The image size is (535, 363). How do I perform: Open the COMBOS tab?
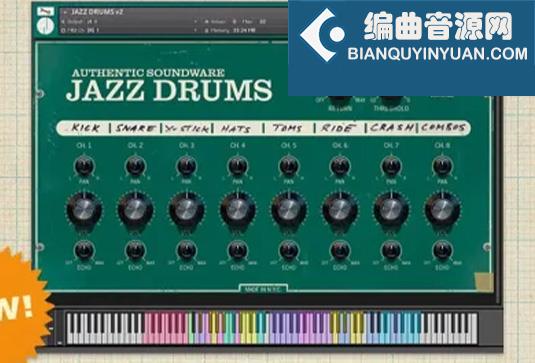coord(443,128)
